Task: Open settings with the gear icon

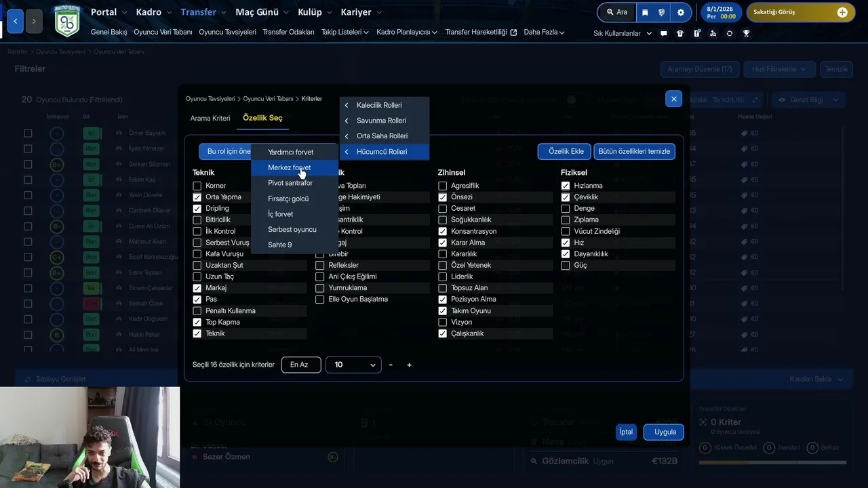Action: [x=681, y=12]
